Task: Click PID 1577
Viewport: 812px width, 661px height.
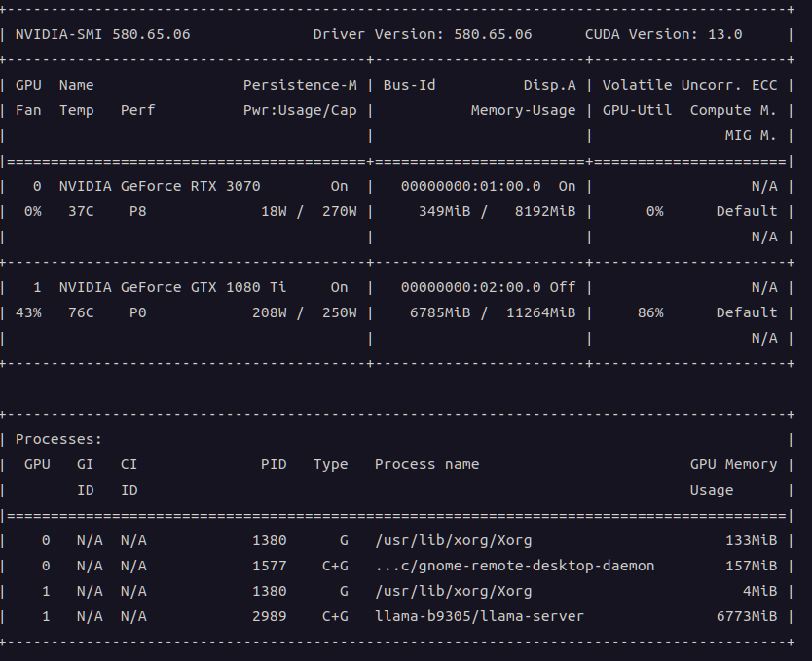Action: pyautogui.click(x=270, y=566)
